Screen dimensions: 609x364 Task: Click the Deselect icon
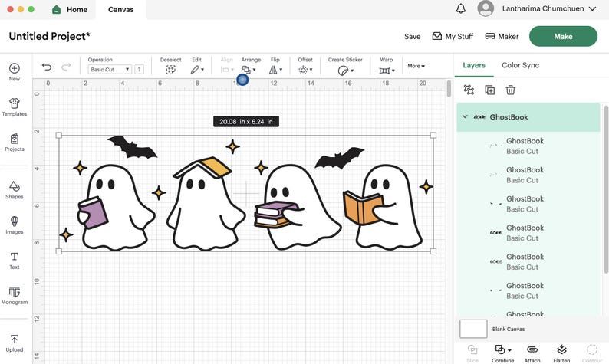coord(170,70)
